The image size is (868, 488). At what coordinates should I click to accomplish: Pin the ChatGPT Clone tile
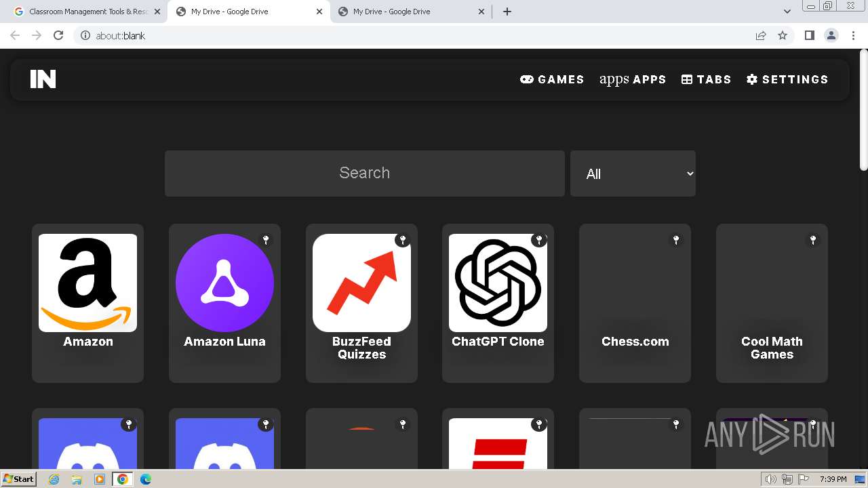pos(539,240)
